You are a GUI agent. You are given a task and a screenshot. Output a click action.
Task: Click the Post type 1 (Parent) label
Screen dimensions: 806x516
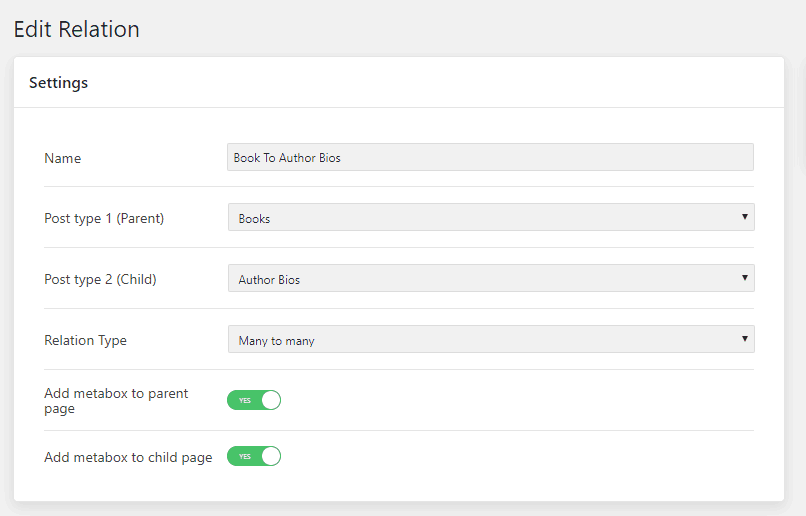pyautogui.click(x=104, y=218)
